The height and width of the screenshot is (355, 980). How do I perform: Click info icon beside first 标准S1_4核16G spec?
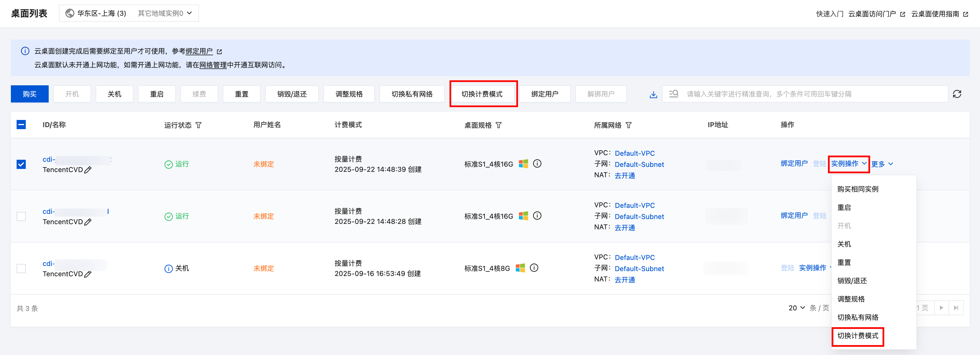click(537, 163)
